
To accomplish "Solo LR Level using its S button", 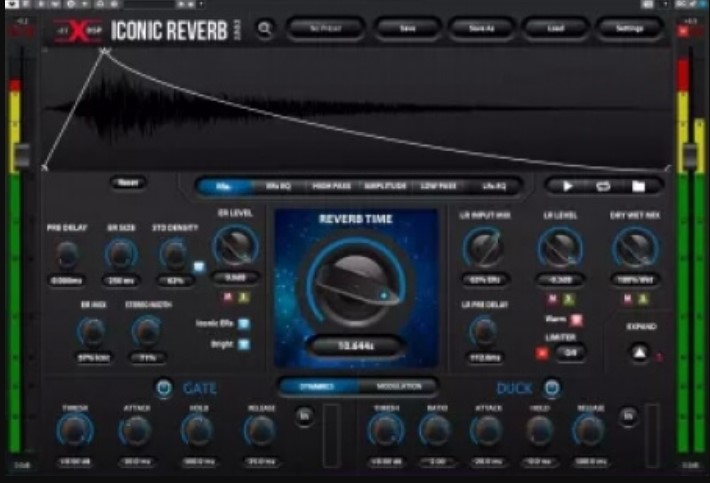I will click(x=568, y=299).
